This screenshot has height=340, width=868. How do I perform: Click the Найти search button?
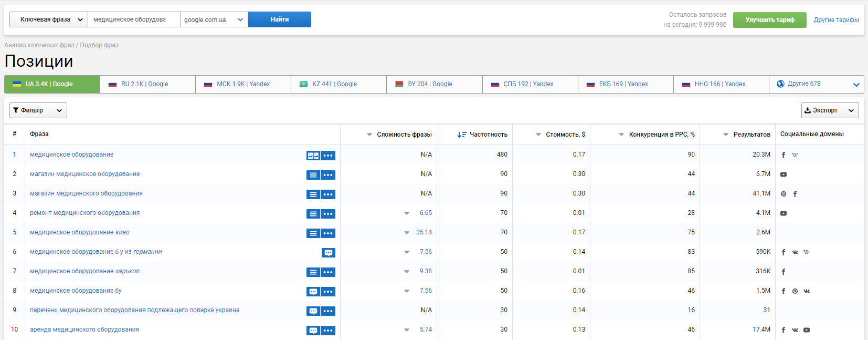pos(280,19)
